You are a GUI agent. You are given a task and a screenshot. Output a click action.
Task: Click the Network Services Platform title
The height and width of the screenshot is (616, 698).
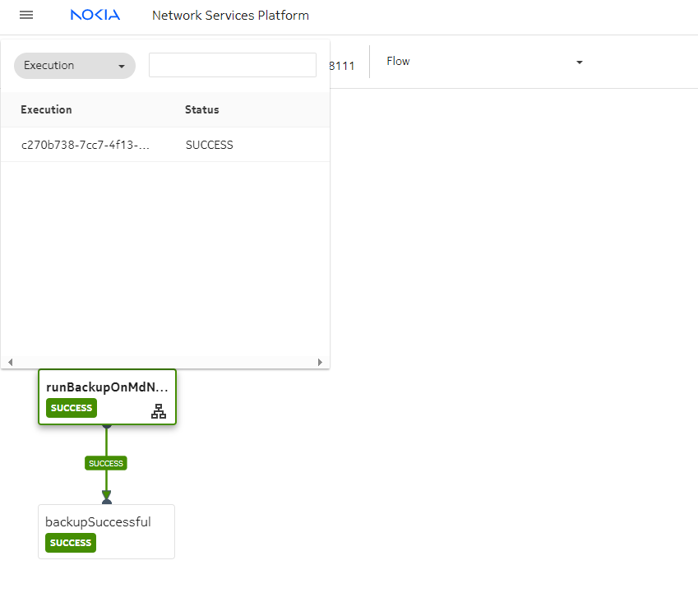click(230, 16)
